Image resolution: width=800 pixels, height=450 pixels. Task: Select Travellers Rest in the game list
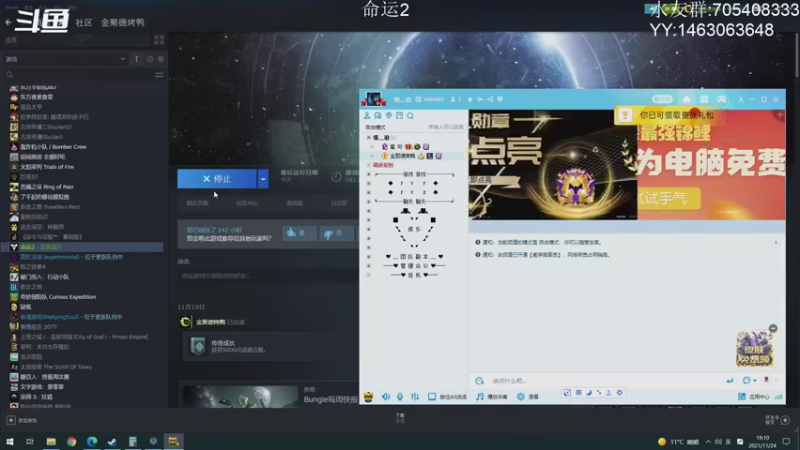point(50,207)
